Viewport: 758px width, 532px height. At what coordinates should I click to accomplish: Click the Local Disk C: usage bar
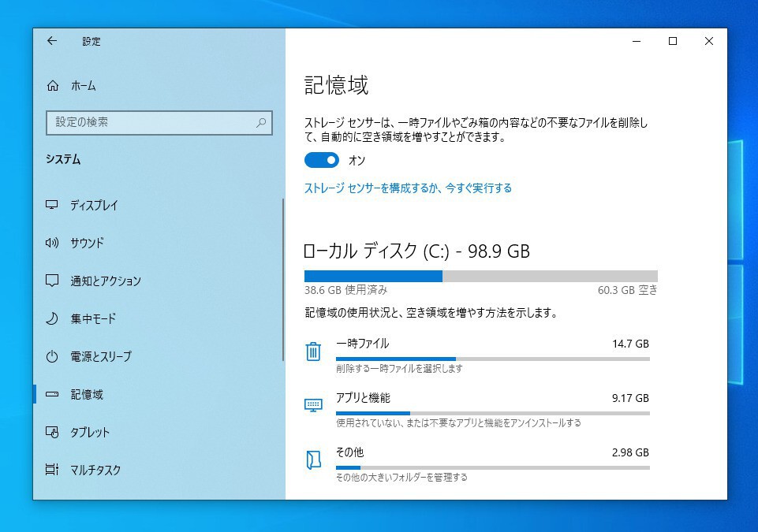point(480,276)
